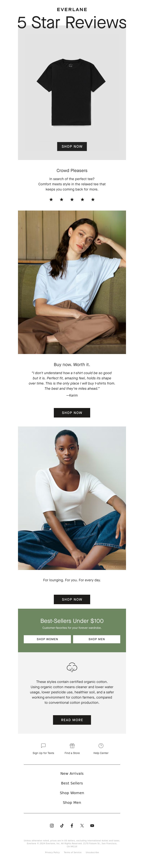Image resolution: width=144 pixels, height=868 pixels.
Task: Open the TikTok social icon
Action: [x=62, y=825]
